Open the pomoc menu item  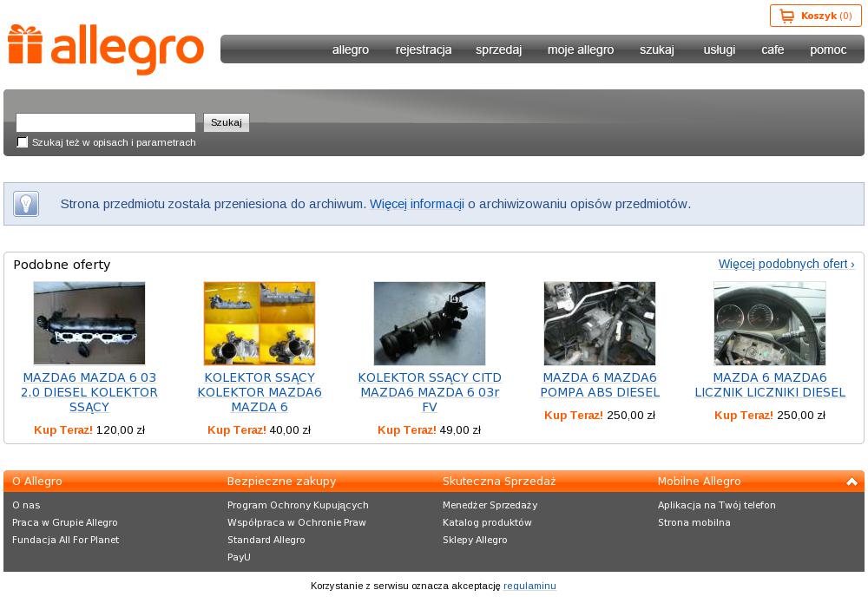pos(827,49)
